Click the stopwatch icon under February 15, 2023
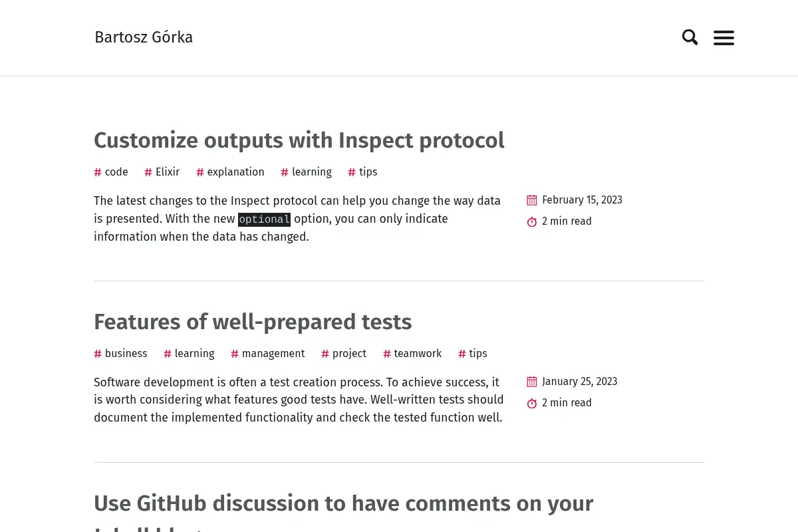This screenshot has height=532, width=798. (x=532, y=221)
